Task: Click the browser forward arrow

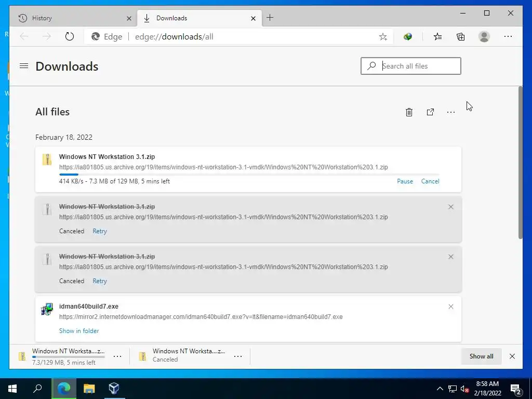Action: click(x=46, y=36)
